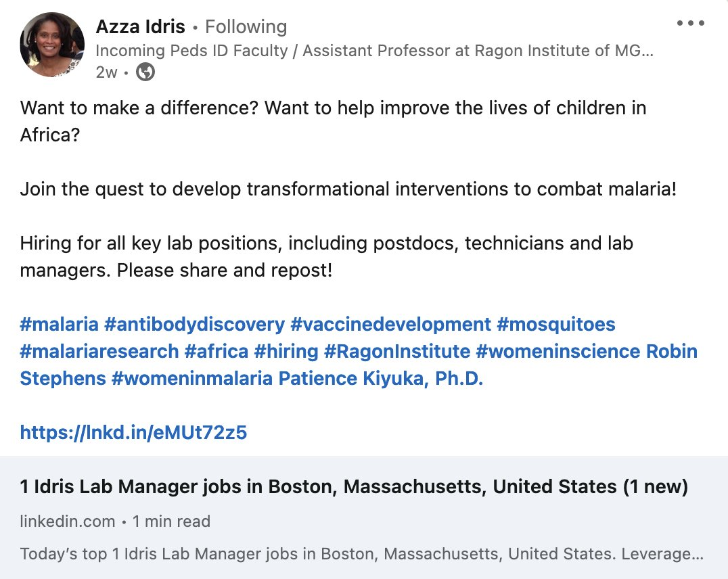The width and height of the screenshot is (728, 579).
Task: Click the #RagonInstitute hashtag
Action: tap(397, 352)
